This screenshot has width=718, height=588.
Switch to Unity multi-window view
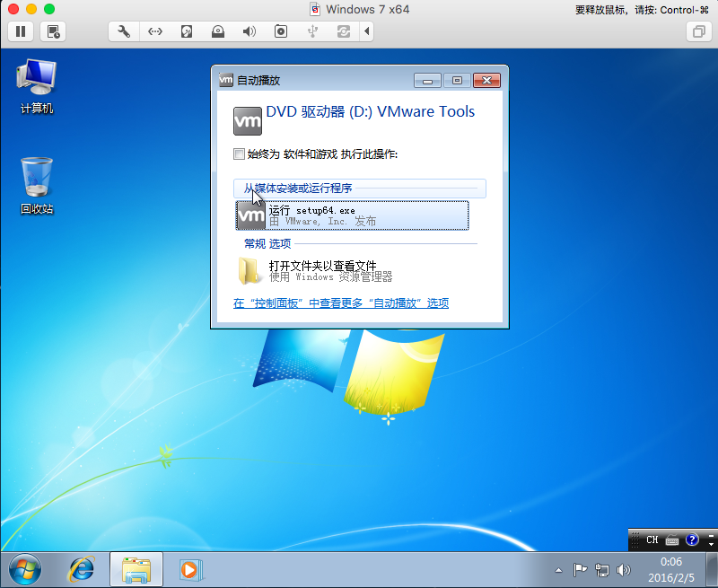tap(699, 31)
